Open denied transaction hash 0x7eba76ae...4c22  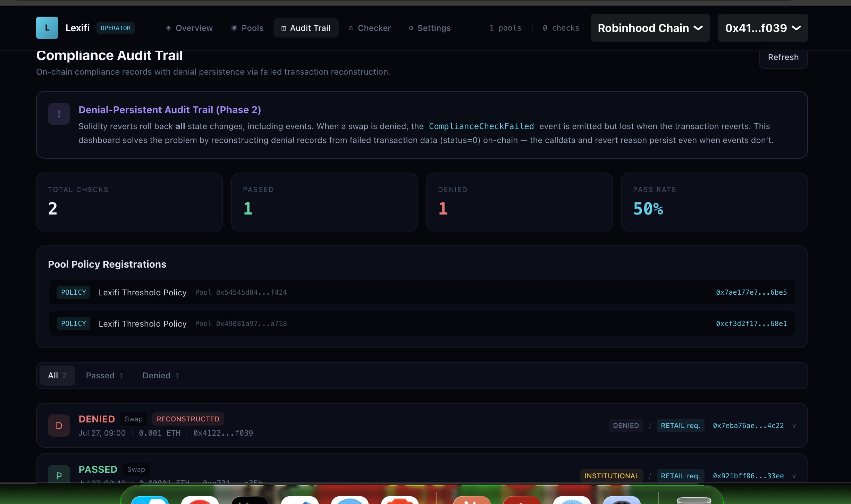748,426
